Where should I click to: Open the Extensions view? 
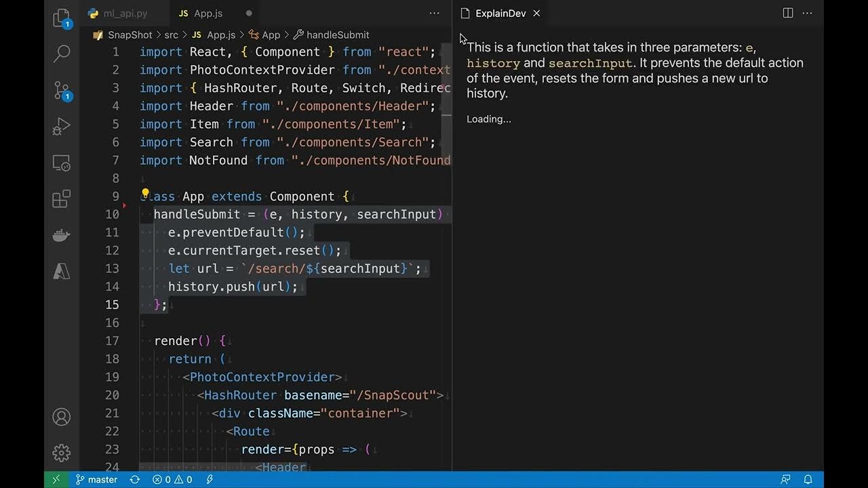tap(62, 199)
